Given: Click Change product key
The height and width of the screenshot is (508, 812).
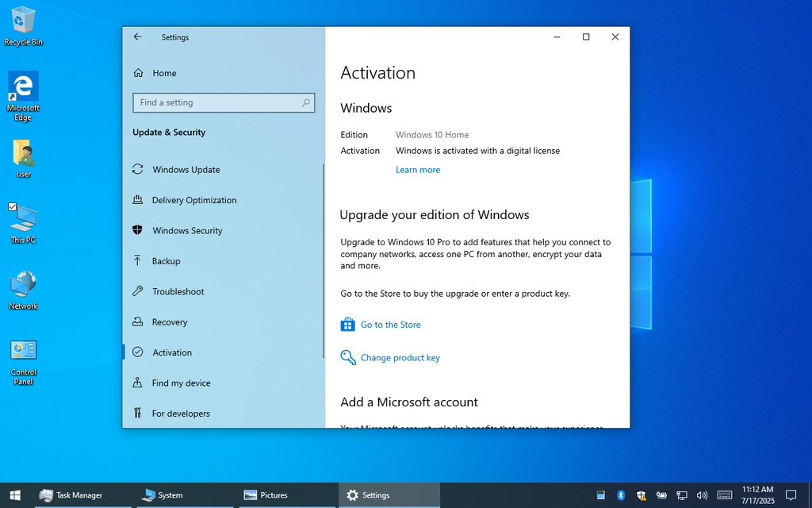Looking at the screenshot, I should click(400, 358).
